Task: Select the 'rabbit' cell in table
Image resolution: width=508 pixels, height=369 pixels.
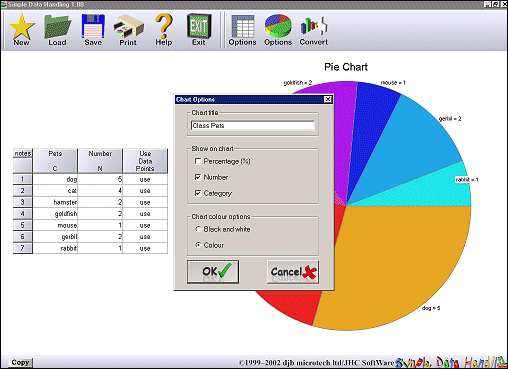Action: (55, 248)
